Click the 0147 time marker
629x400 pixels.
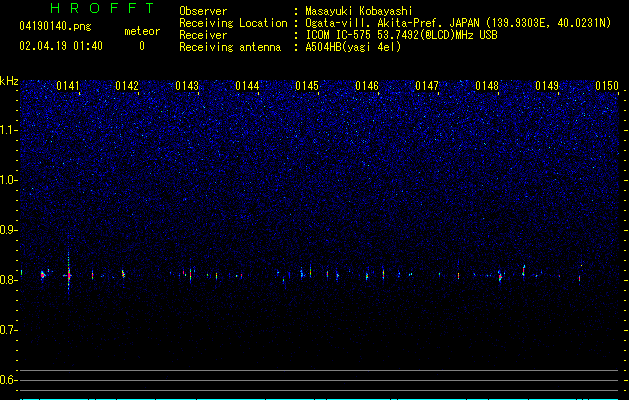tap(427, 86)
